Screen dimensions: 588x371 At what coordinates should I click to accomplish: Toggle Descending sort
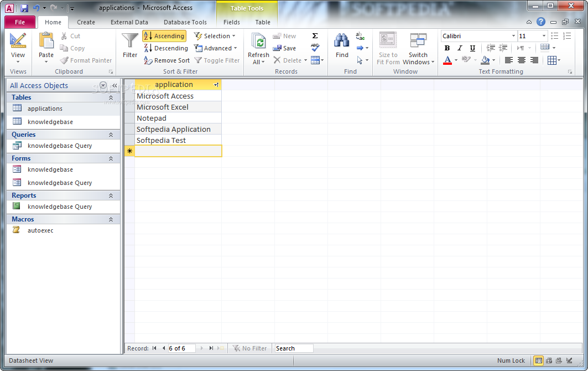[x=166, y=48]
